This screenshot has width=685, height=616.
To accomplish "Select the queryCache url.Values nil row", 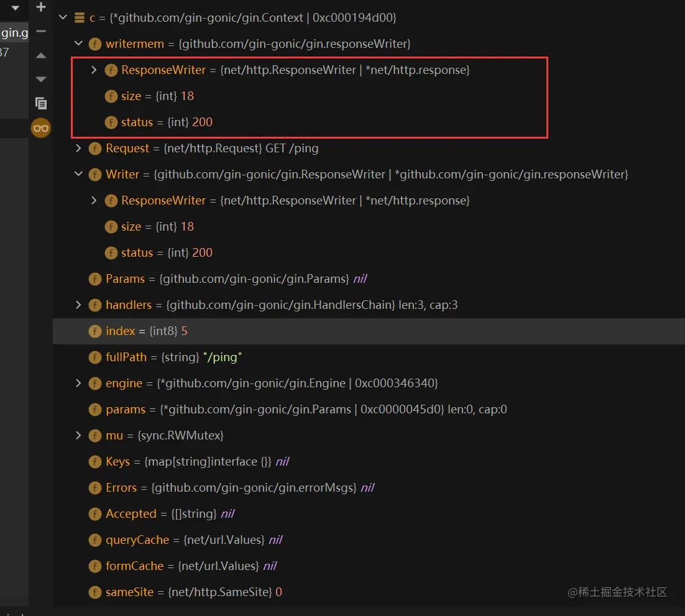I will (369, 540).
